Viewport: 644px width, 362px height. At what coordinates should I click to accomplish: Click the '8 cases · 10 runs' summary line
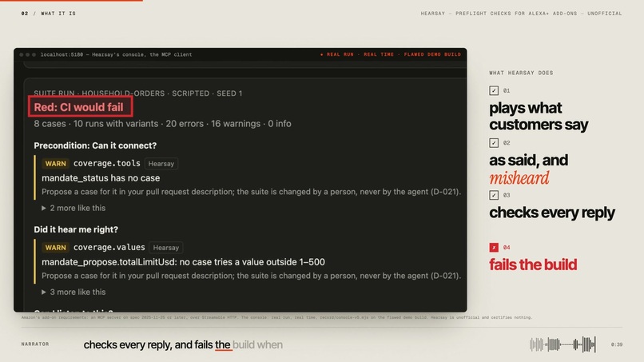tap(163, 124)
